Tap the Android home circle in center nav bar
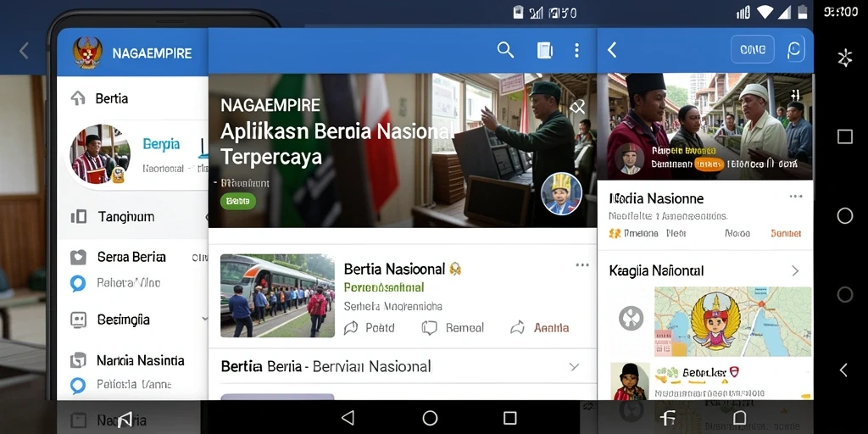The width and height of the screenshot is (868, 434). click(x=430, y=417)
